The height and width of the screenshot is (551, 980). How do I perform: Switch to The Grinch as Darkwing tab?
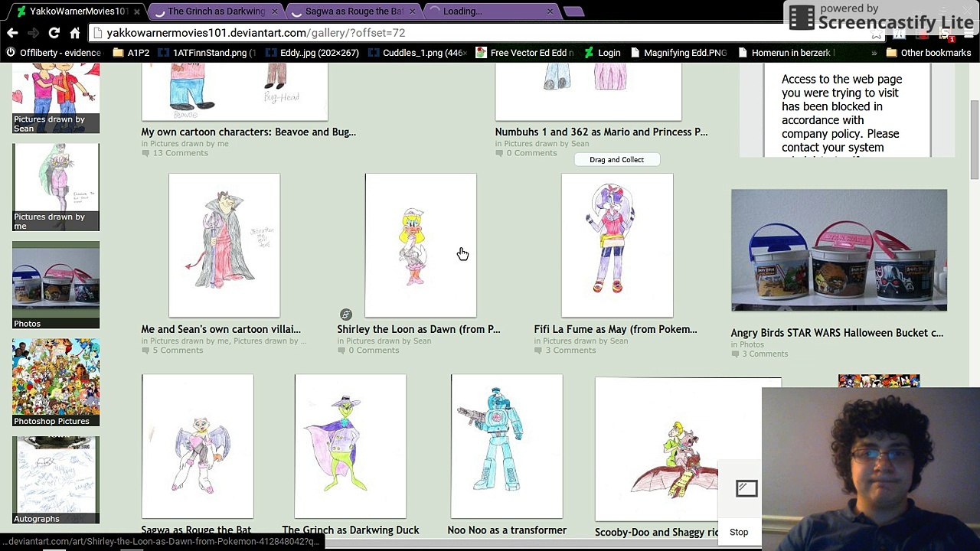(x=216, y=11)
